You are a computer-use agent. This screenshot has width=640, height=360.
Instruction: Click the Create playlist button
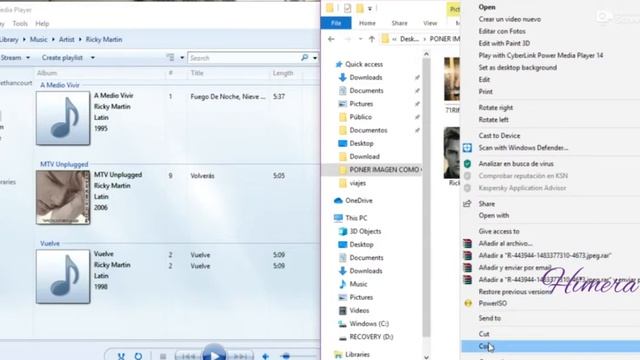point(62,58)
